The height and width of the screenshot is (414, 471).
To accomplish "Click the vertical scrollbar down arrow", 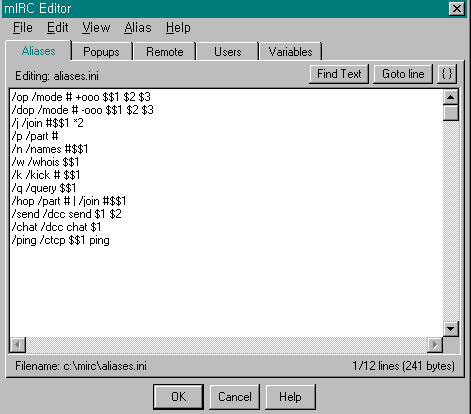I will pos(451,329).
